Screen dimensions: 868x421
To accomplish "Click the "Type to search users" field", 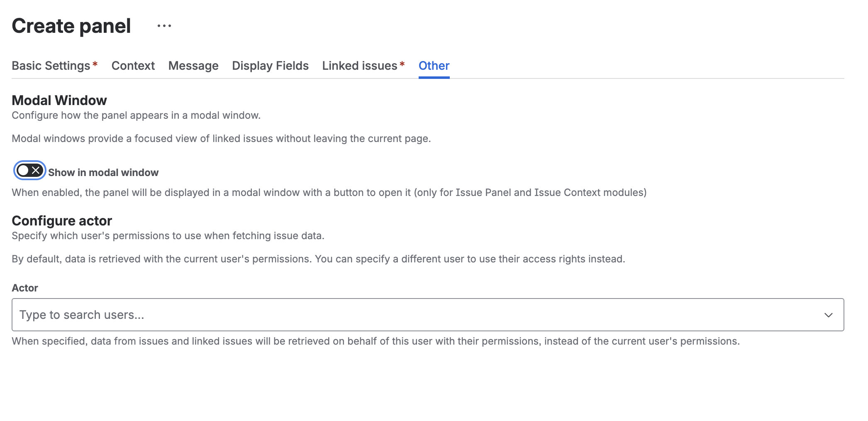I will pyautogui.click(x=166, y=314).
